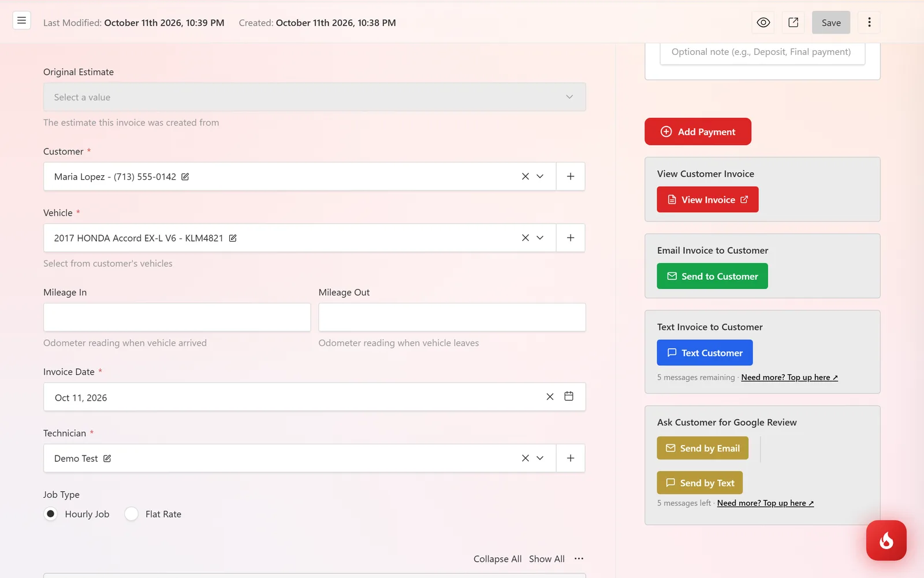Expand the Technician dropdown list
The height and width of the screenshot is (578, 924).
(540, 458)
